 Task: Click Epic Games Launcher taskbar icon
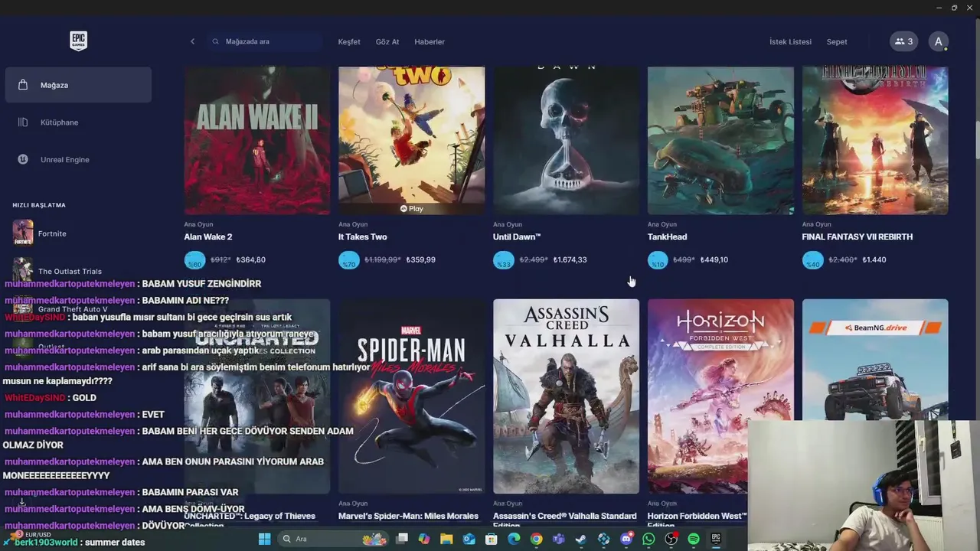(x=716, y=539)
